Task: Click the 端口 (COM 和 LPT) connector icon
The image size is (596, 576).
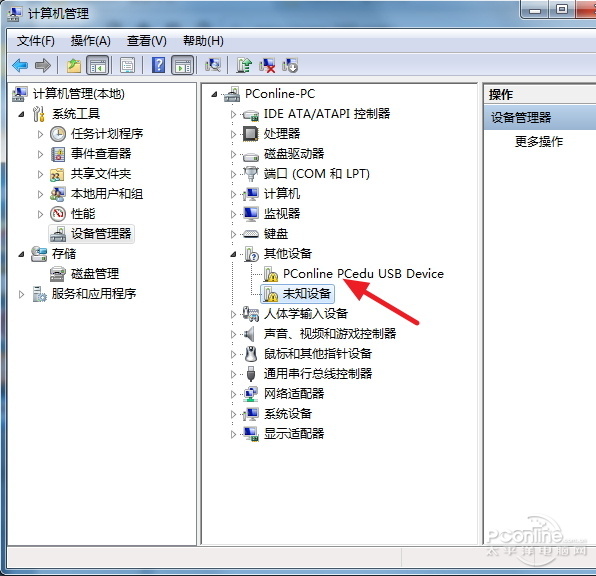Action: point(251,174)
